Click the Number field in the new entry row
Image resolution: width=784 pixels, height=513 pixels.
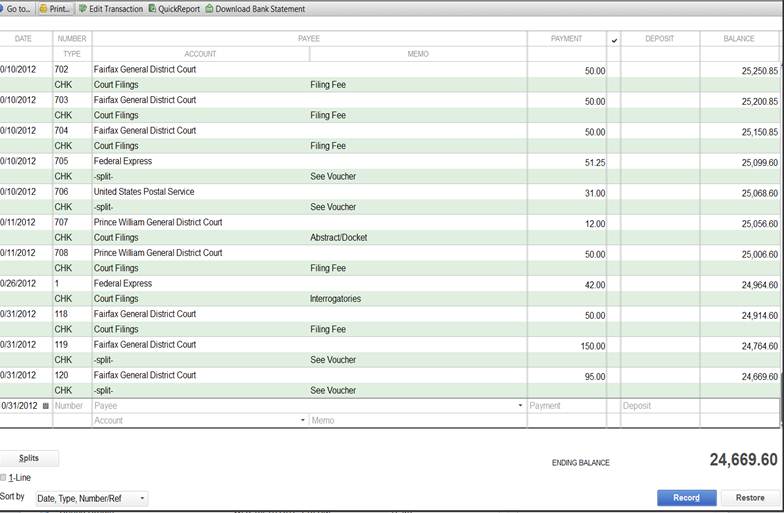tap(71, 406)
